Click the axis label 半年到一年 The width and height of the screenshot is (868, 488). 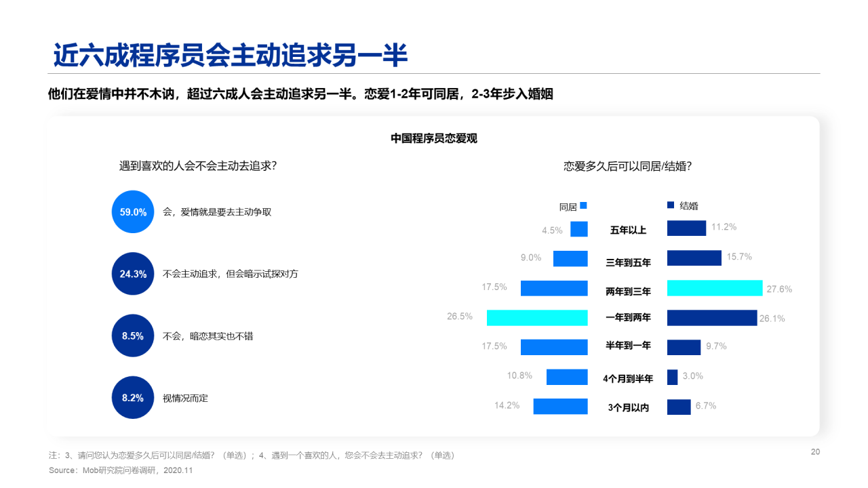point(628,346)
